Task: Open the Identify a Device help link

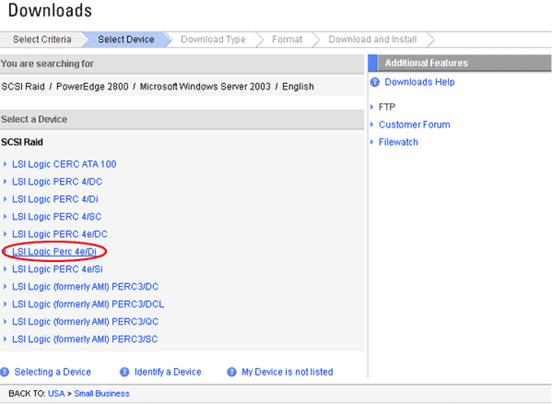Action: pyautogui.click(x=168, y=372)
